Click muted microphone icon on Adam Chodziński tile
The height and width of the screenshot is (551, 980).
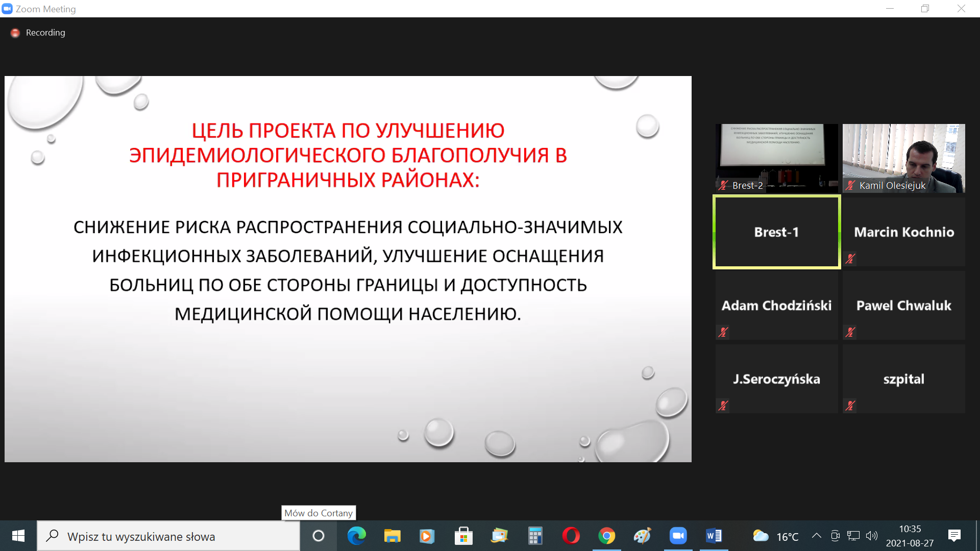pyautogui.click(x=723, y=332)
